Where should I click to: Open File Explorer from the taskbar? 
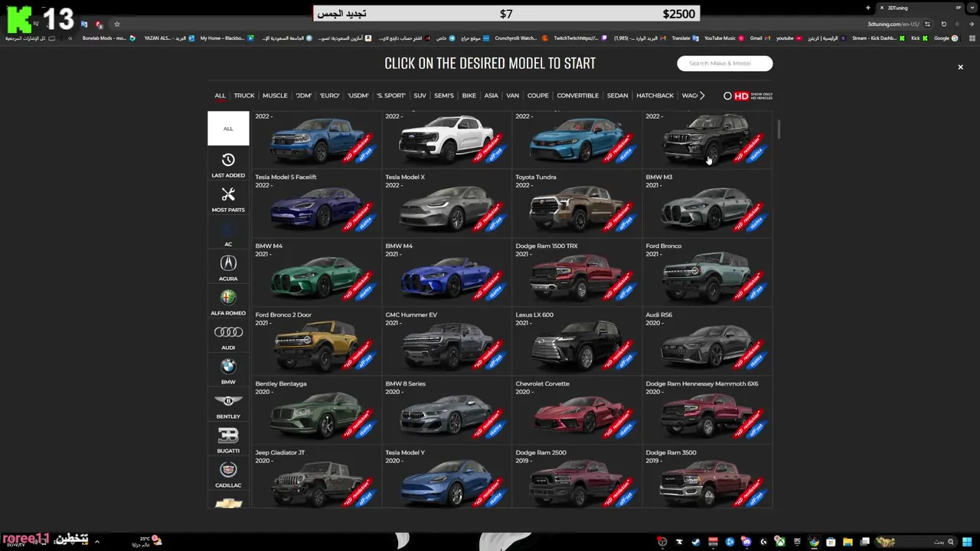848,542
